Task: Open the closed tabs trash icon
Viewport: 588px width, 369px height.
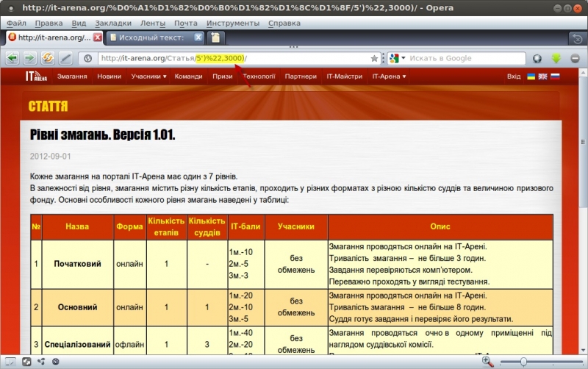Action: 578,38
